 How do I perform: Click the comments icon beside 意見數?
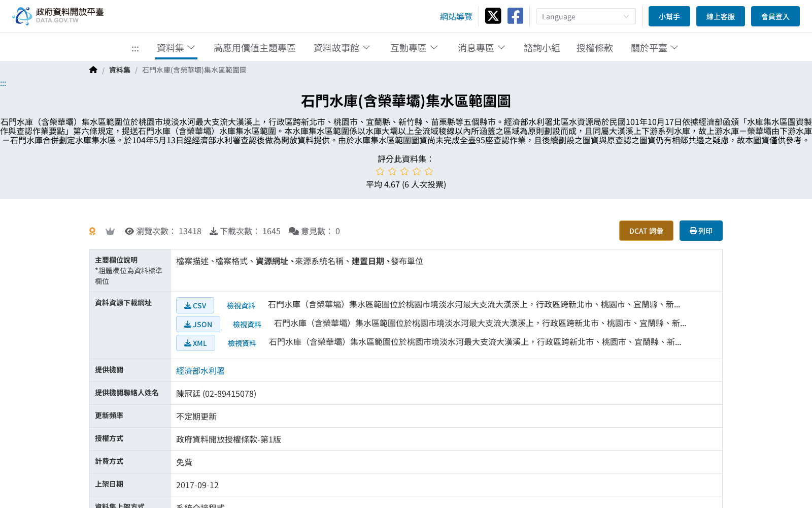(294, 231)
